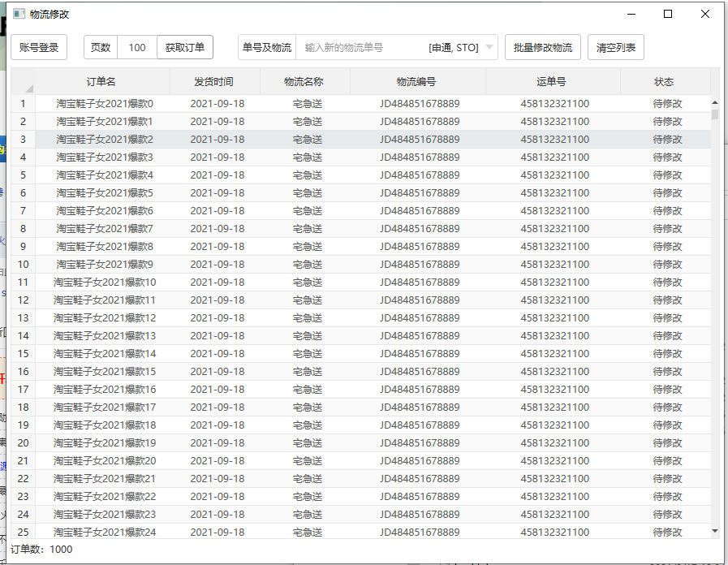
Task: Click the dropdown arrow next to the courier field
Action: point(487,47)
